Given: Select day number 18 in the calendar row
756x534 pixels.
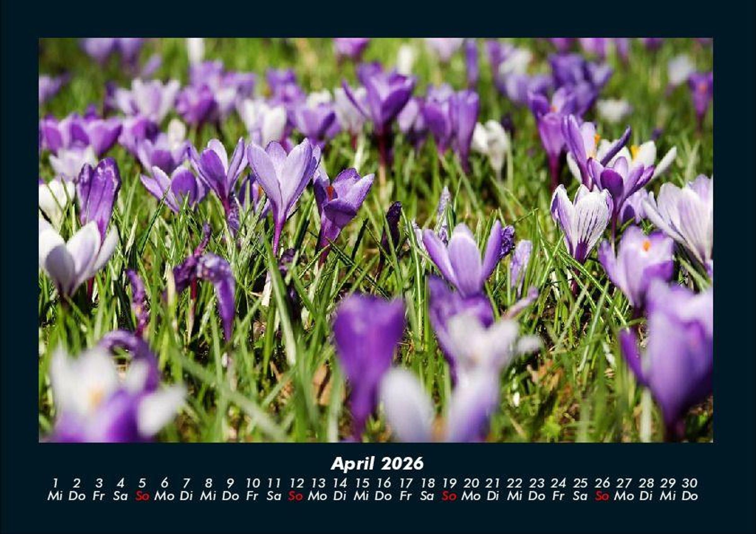Looking at the screenshot, I should coord(428,483).
